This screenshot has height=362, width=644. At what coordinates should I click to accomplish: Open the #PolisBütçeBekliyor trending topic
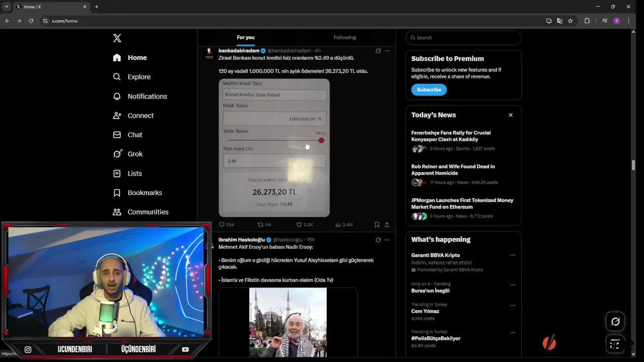[436, 338]
